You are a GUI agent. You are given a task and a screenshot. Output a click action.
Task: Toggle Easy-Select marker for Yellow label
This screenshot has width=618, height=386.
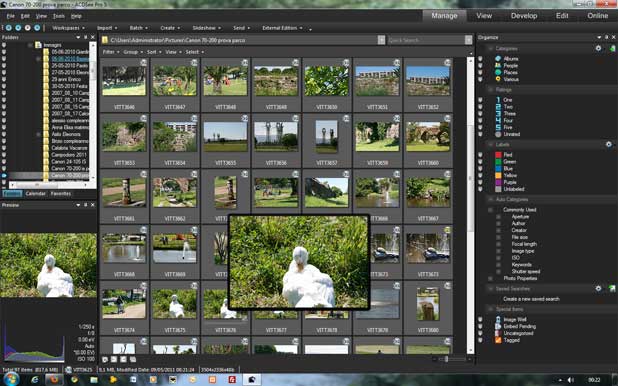[x=480, y=175]
